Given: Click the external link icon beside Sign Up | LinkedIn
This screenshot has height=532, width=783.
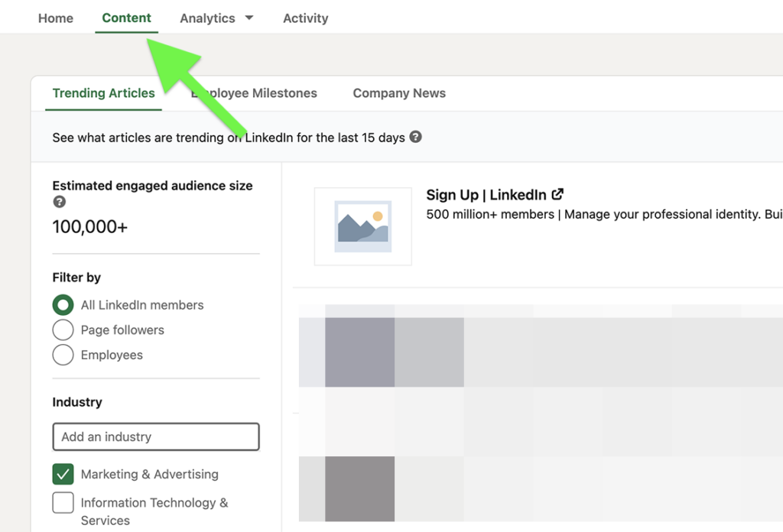Looking at the screenshot, I should coord(557,194).
